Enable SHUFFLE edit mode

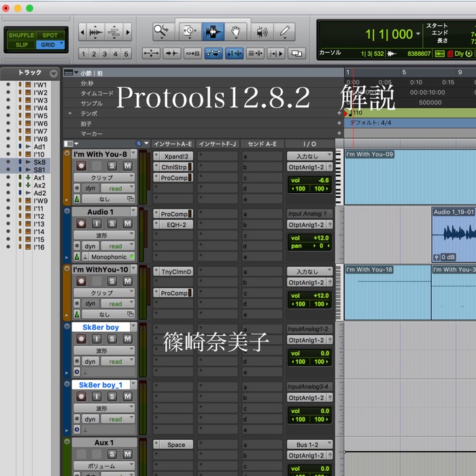tap(21, 35)
